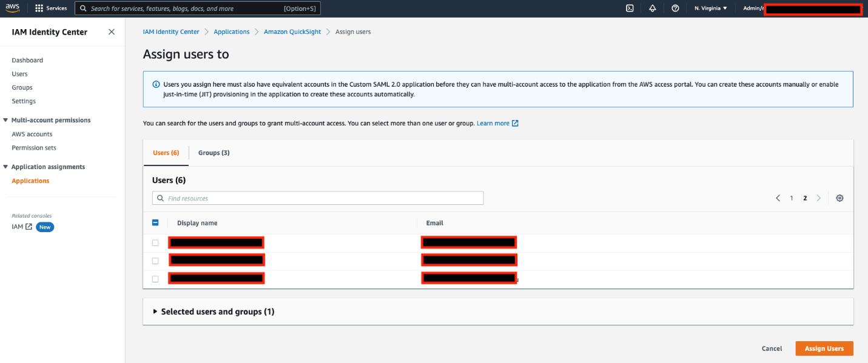Check the first user row checkbox

[155, 243]
